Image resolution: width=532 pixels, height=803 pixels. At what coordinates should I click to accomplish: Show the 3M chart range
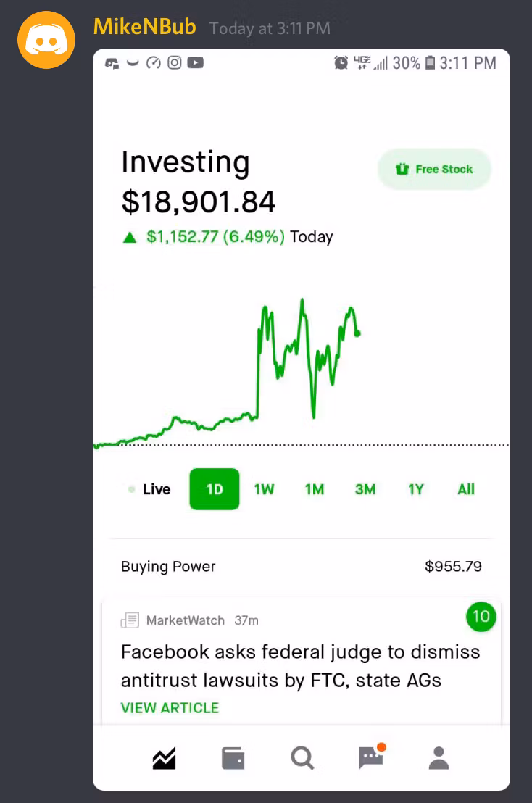click(365, 489)
